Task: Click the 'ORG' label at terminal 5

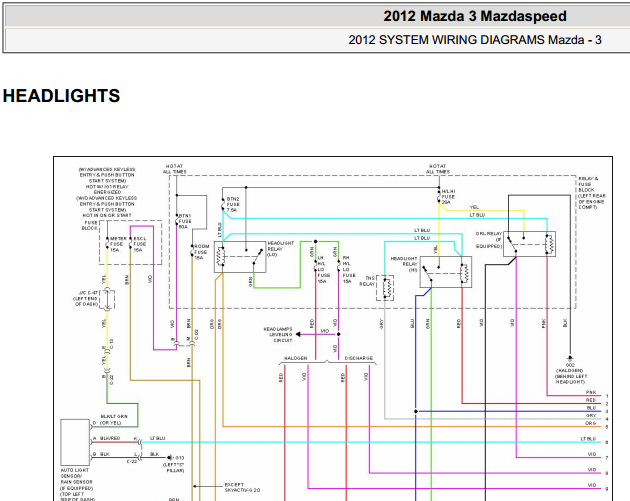Action: [591, 423]
